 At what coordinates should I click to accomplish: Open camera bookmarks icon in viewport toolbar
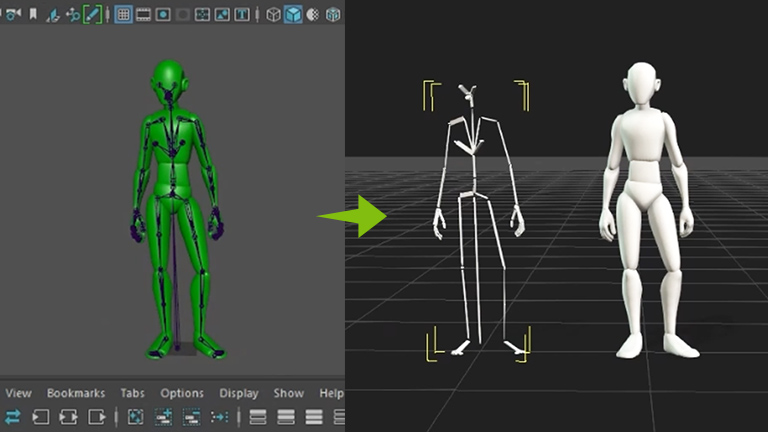click(34, 14)
